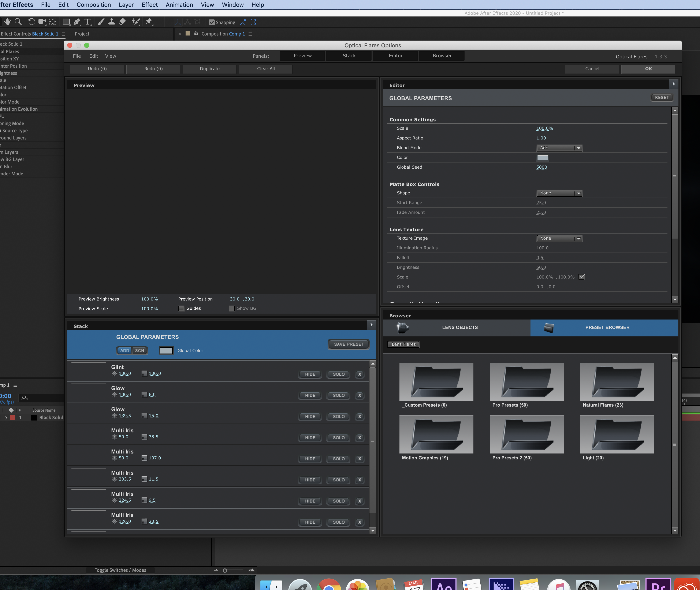Open the Blend Mode dropdown set to Add

point(559,148)
